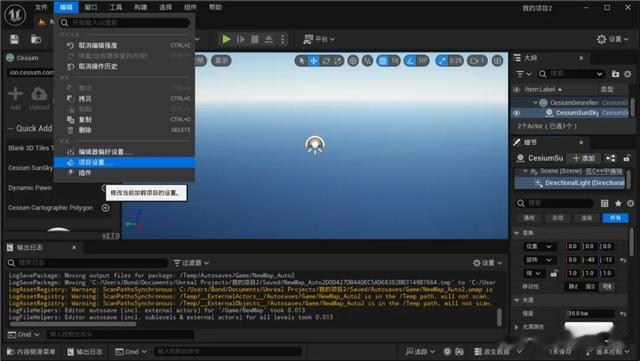The image size is (640, 361).
Task: Open grid snap value 10 dropdown
Action: pyautogui.click(x=394, y=61)
